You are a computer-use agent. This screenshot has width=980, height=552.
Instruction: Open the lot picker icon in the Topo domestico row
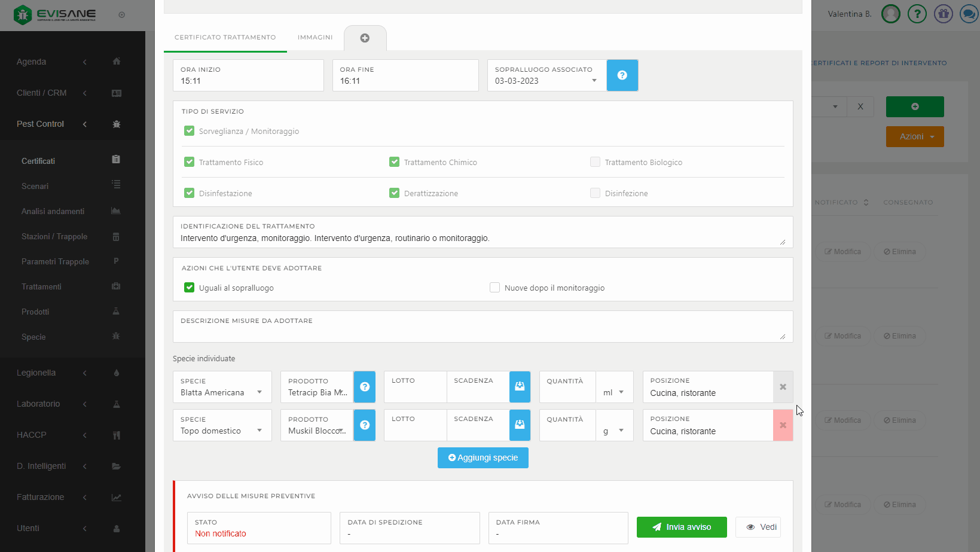[x=520, y=425]
